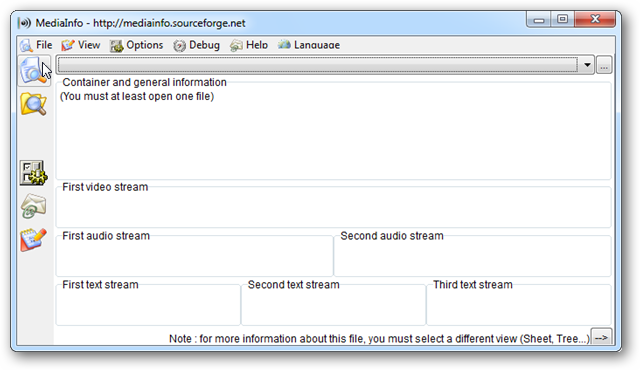Open the Options menu

click(136, 45)
